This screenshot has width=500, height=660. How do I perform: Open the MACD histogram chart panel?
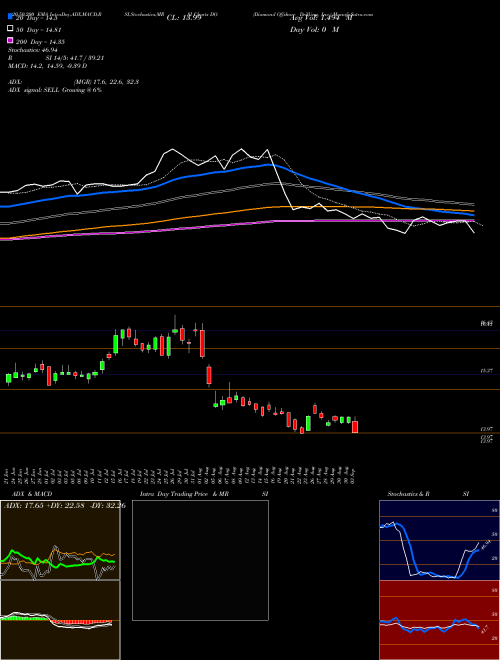click(x=60, y=620)
